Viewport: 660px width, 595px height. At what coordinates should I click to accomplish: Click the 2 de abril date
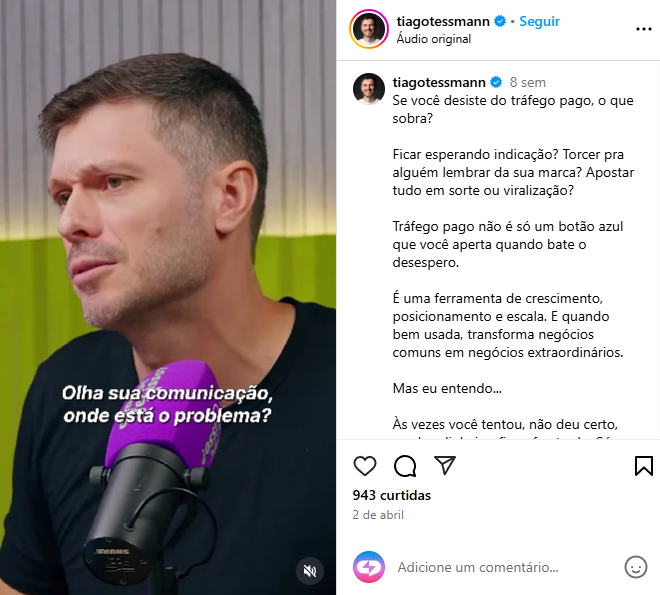pyautogui.click(x=378, y=515)
